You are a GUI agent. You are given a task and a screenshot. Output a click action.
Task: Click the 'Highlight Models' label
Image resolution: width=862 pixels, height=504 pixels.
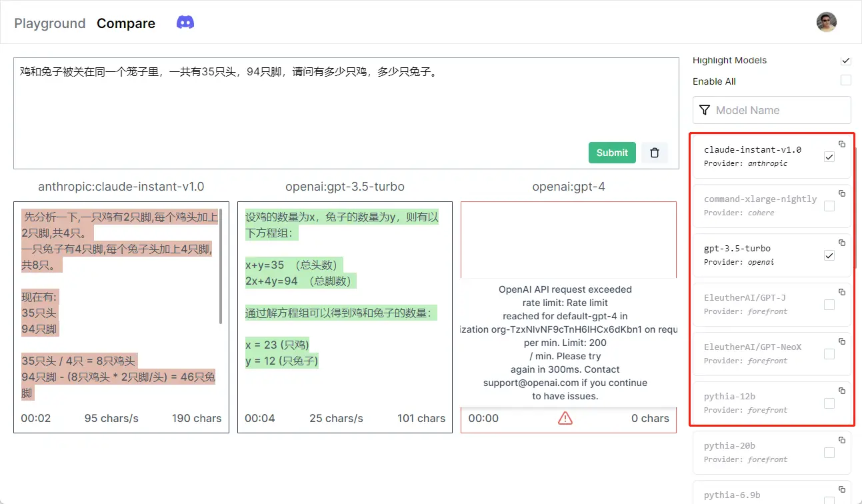(x=729, y=60)
